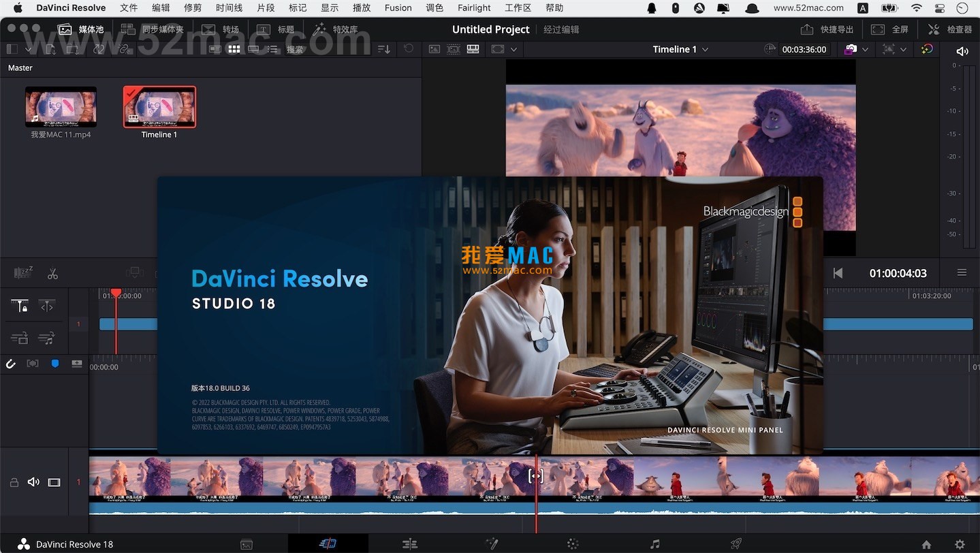The height and width of the screenshot is (553, 980).
Task: Open the 媒体池 media pool panel
Action: 80,29
